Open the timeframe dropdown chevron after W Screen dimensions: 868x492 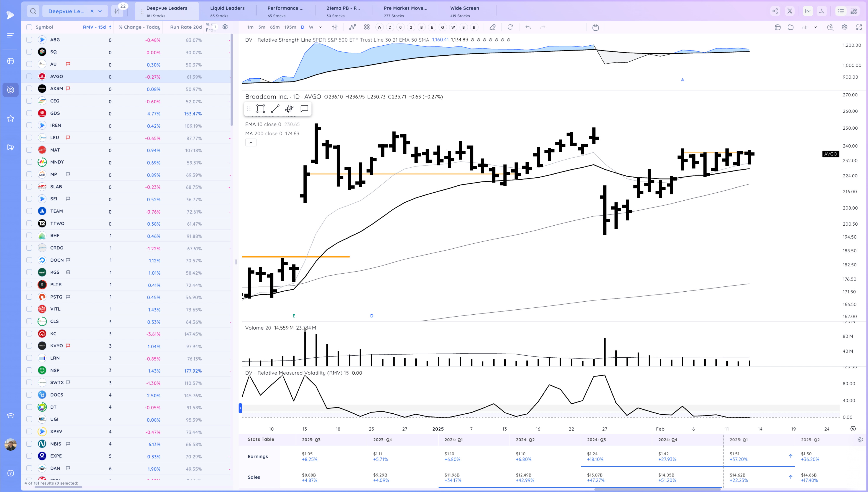click(320, 27)
